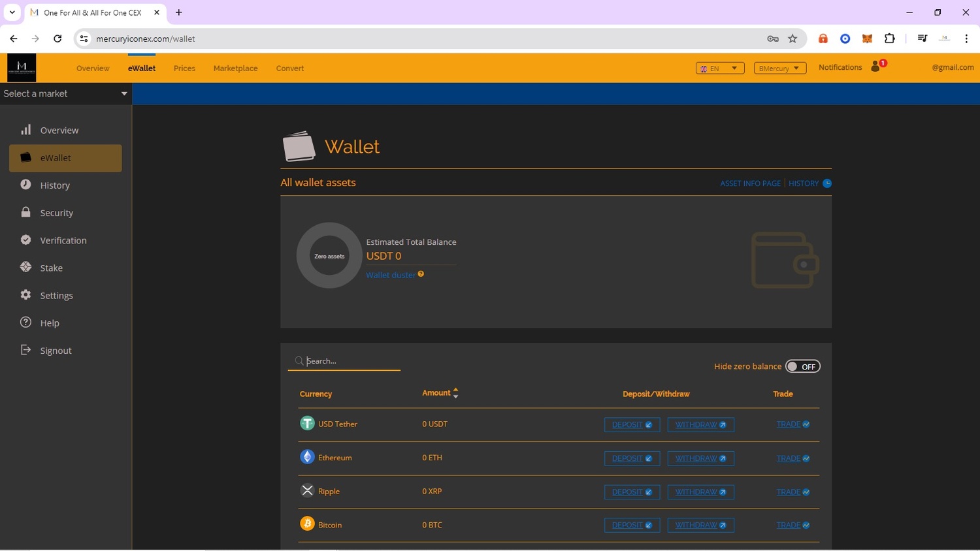
Task: Open the password manager key icon
Action: (x=773, y=39)
